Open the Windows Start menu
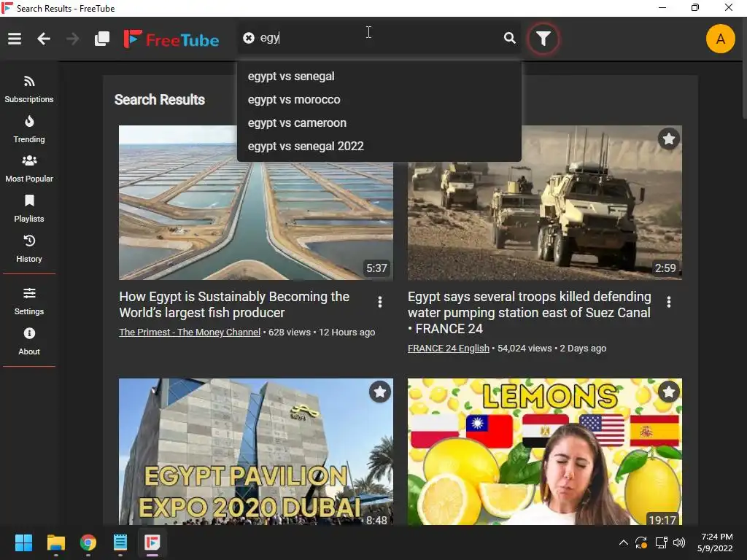The width and height of the screenshot is (747, 560). click(23, 542)
